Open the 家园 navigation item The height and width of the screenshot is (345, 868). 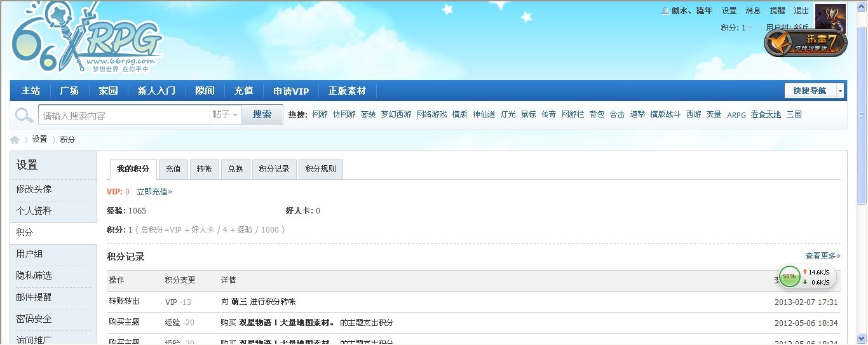click(108, 91)
